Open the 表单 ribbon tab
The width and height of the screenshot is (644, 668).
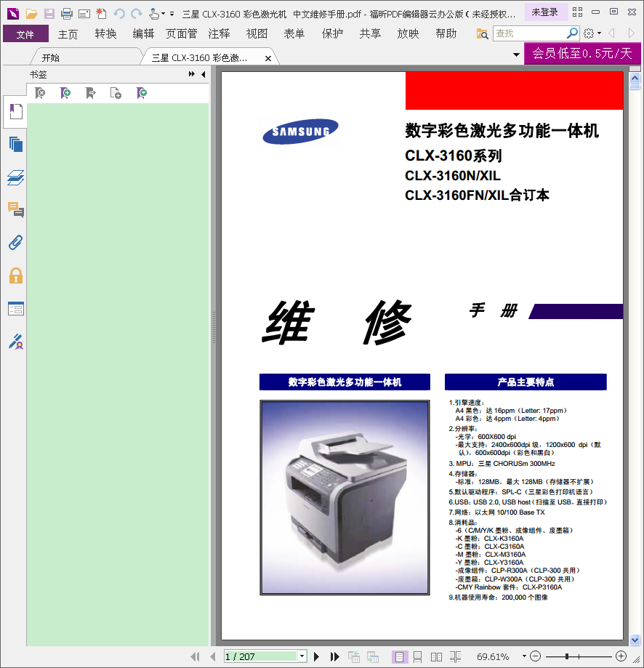(x=294, y=33)
